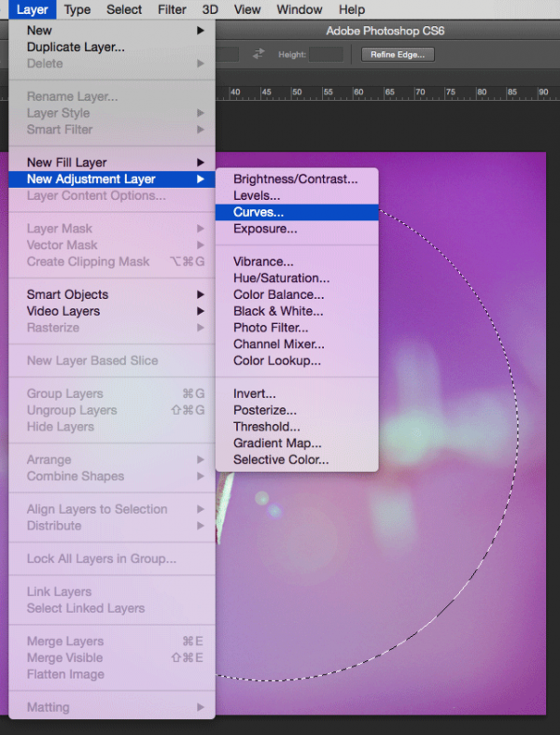Choose Brightness/Contrast adjustment layer
Image resolution: width=560 pixels, height=735 pixels.
297,179
